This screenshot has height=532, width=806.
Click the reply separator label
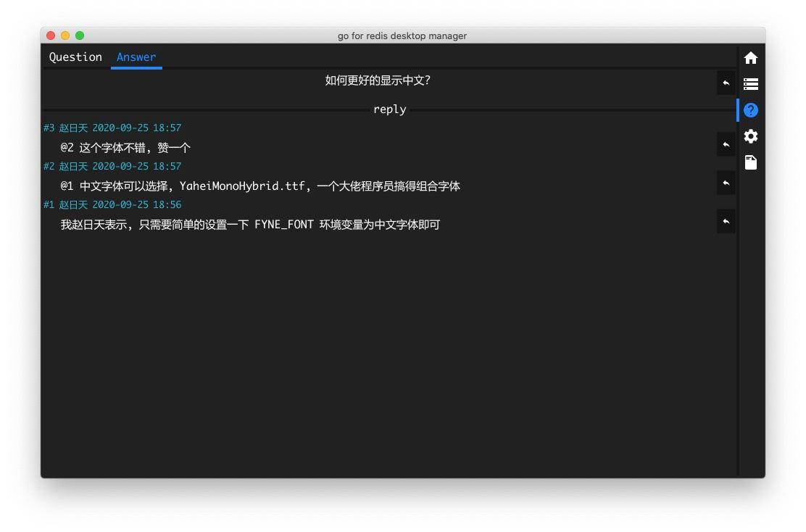390,109
